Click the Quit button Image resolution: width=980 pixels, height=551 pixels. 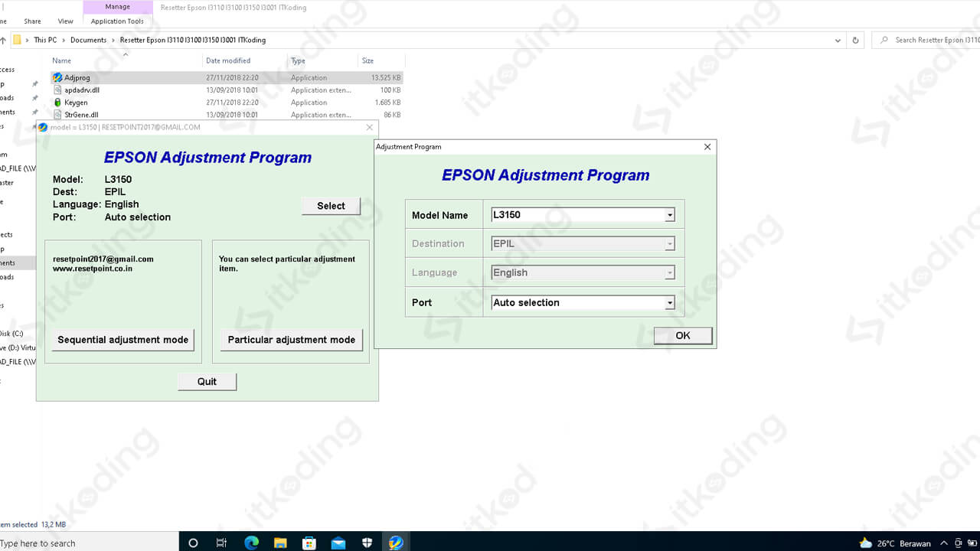point(207,381)
